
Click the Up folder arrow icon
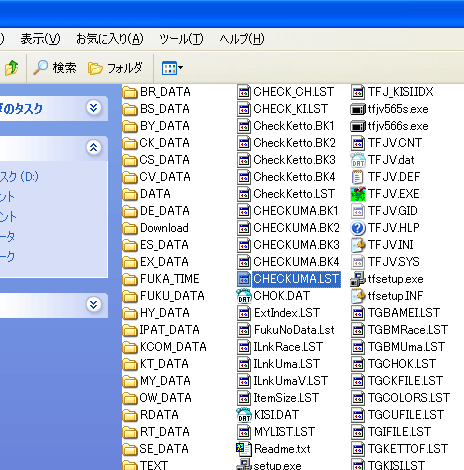coord(12,68)
